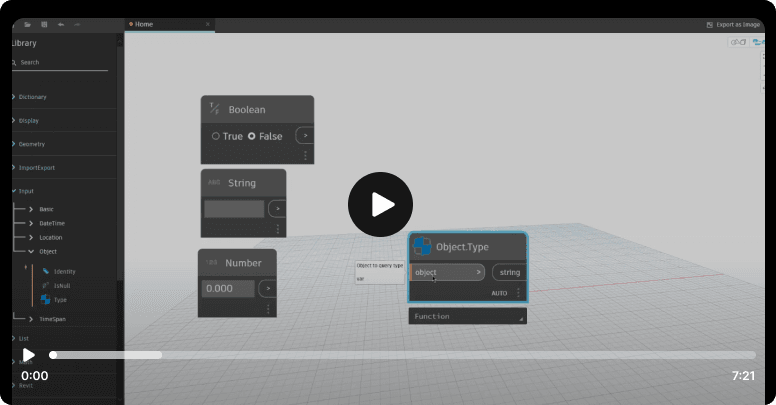Viewport: 776px width, 405px height.
Task: Collapse the Object subcategory
Action: [43, 252]
